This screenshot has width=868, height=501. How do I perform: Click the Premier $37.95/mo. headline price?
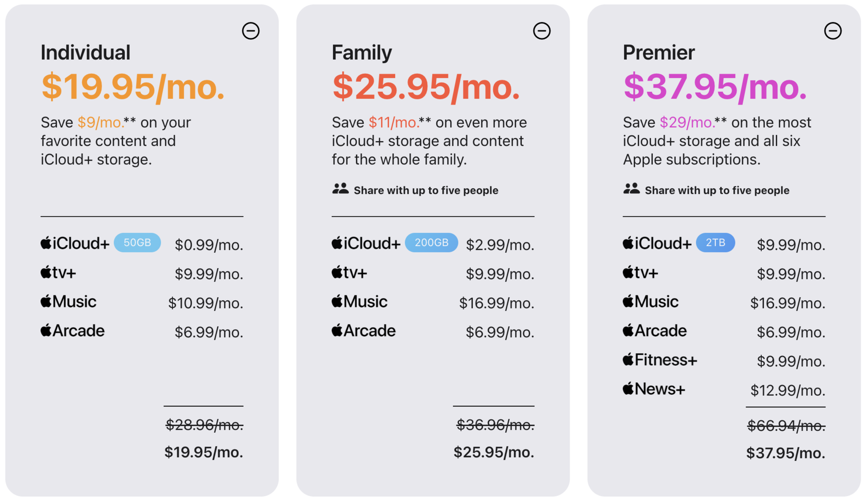click(715, 87)
